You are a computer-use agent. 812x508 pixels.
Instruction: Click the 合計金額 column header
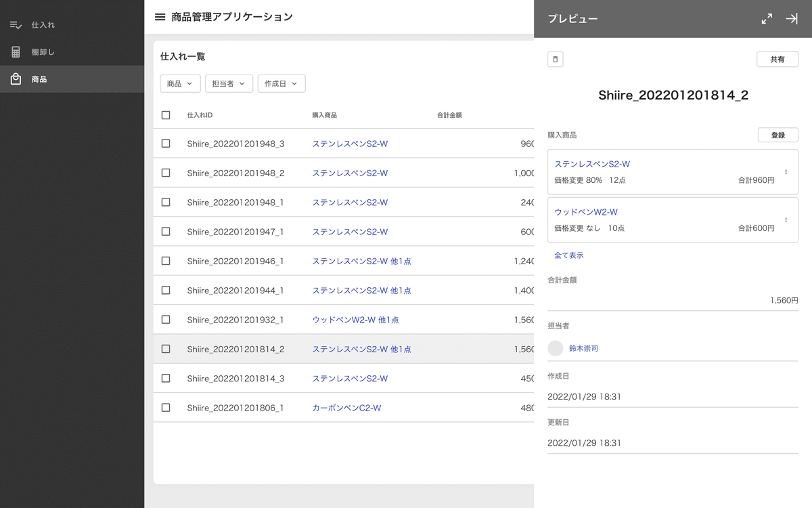point(449,115)
